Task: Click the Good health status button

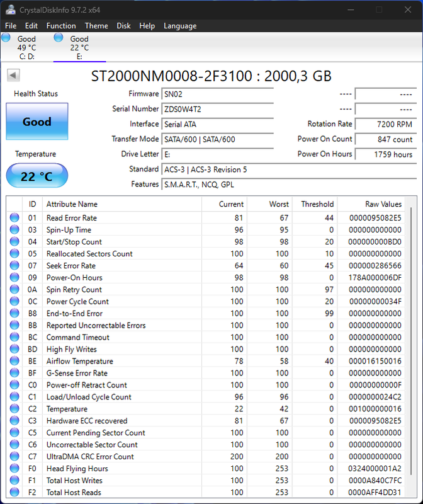Action: [37, 122]
